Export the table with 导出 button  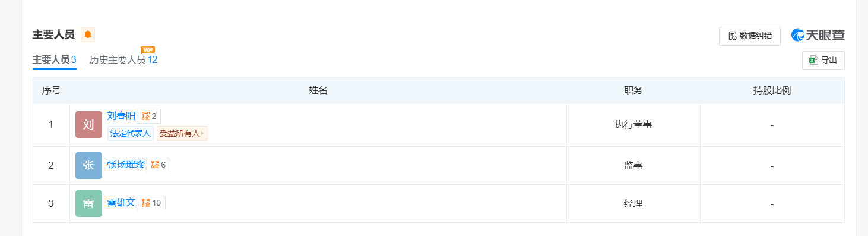pos(823,60)
